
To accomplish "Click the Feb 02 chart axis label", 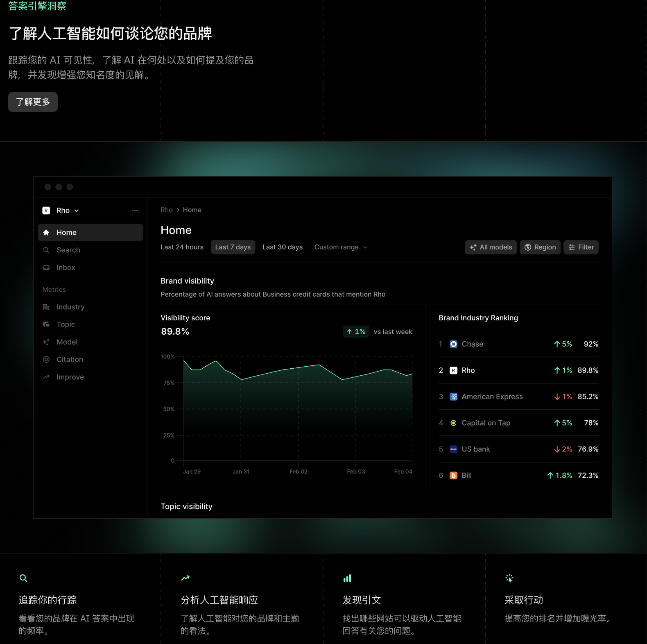I will point(299,472).
